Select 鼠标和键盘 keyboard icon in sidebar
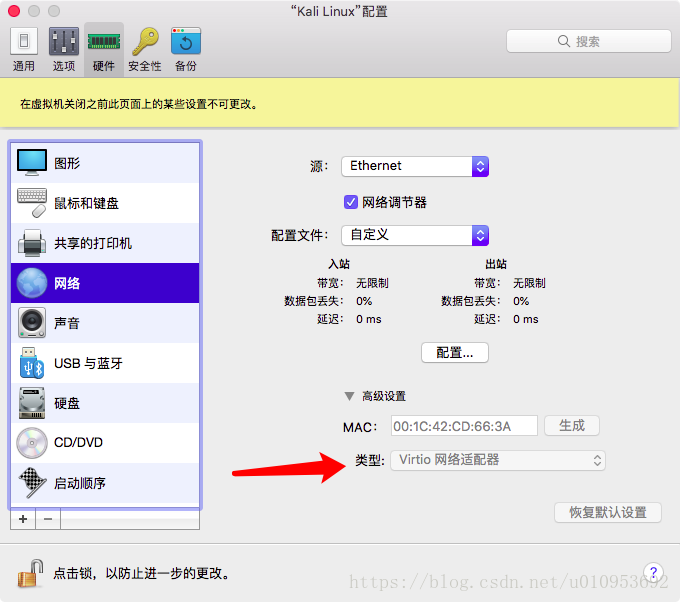 click(x=32, y=203)
